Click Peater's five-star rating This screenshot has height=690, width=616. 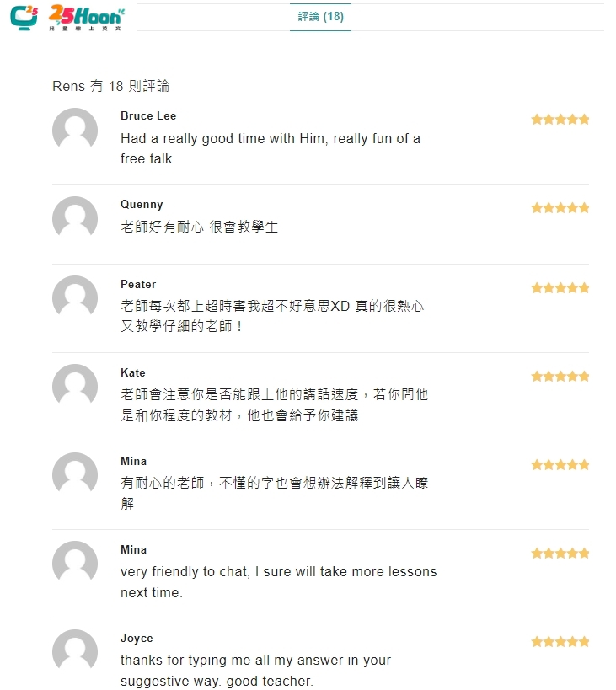[560, 288]
